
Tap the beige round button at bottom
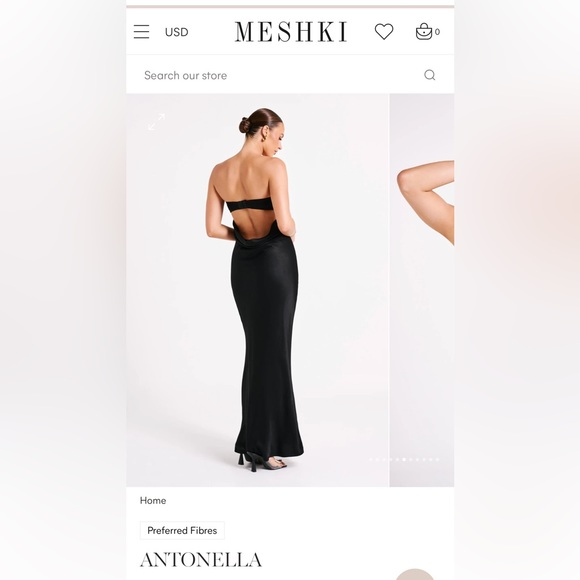tap(415, 574)
